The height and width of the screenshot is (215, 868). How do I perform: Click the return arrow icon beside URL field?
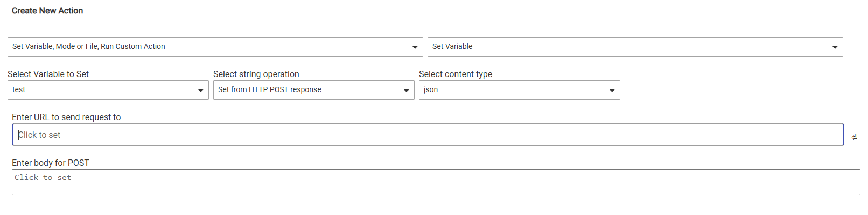point(855,137)
